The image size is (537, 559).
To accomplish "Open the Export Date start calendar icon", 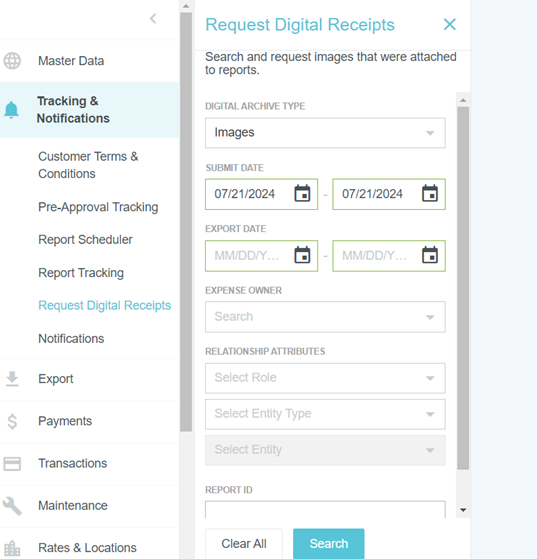I will (x=302, y=255).
